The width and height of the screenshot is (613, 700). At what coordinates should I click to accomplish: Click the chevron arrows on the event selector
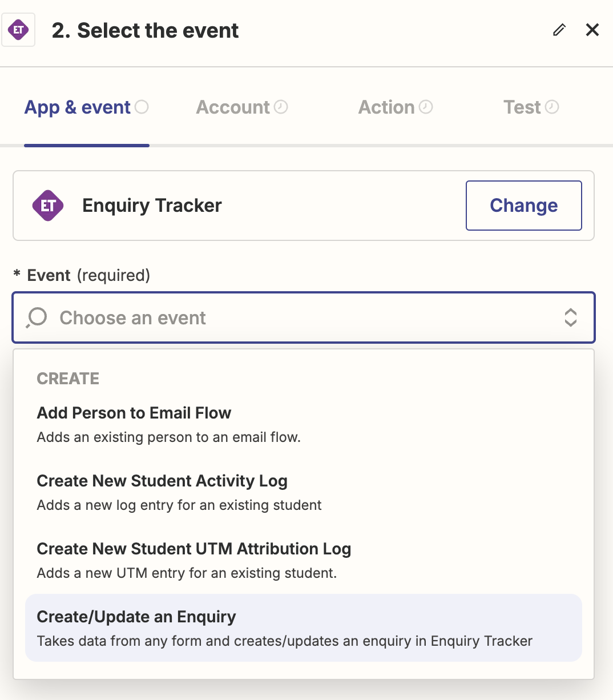point(571,317)
